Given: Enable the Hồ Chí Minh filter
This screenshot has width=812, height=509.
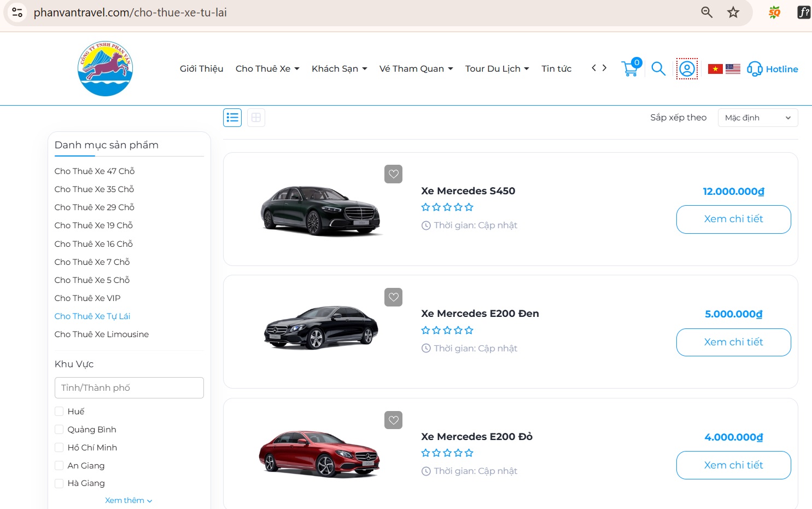Looking at the screenshot, I should 59,447.
